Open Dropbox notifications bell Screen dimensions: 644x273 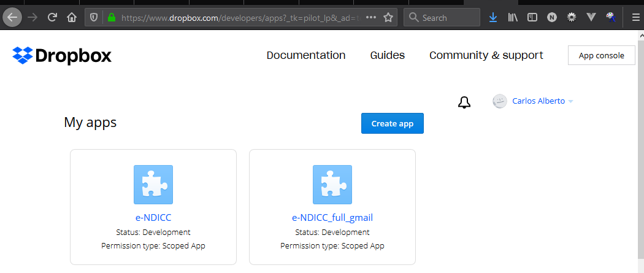coord(464,102)
